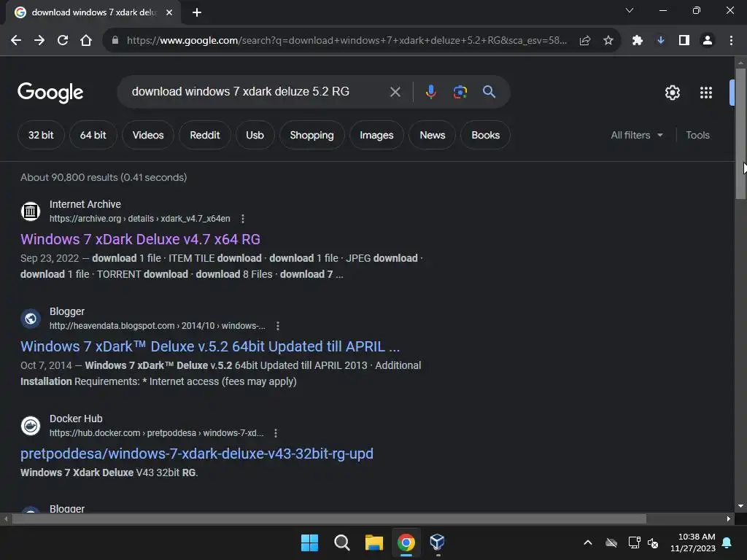This screenshot has height=560, width=747.
Task: Open Chrome's three-dot menu
Action: tap(731, 41)
